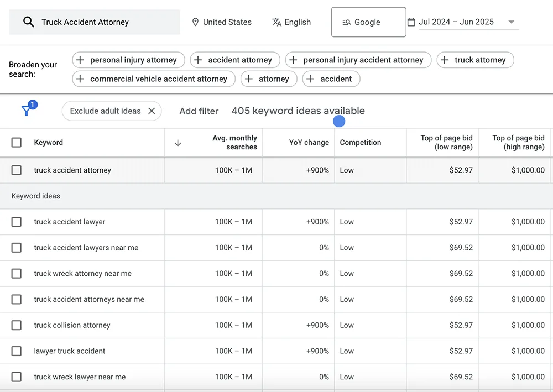Sort by the YoY change column header
The width and height of the screenshot is (553, 392).
309,143
